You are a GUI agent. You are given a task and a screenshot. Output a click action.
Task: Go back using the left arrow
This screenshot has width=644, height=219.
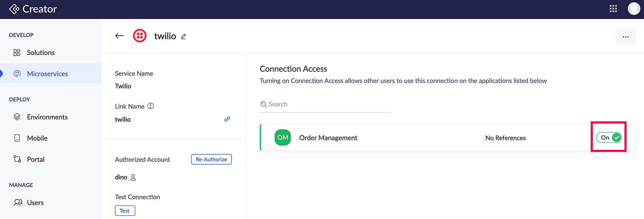click(x=119, y=36)
